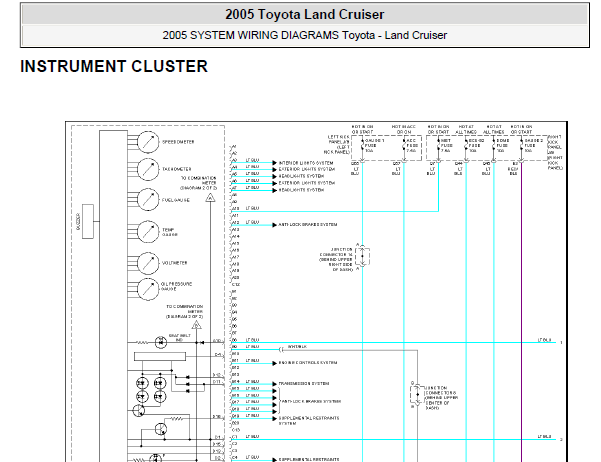Click the arrow pointing to Engine Controls System
601x462 pixels.
click(x=274, y=363)
